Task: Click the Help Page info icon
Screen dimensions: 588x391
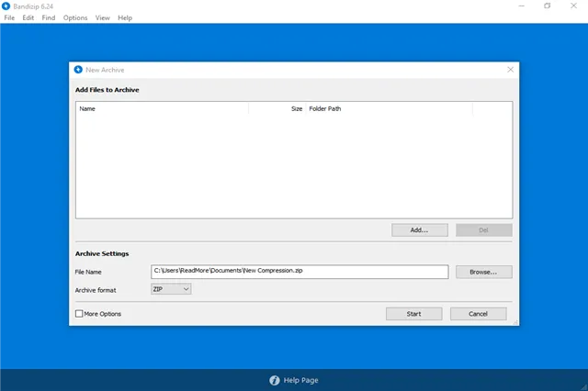Action: point(275,380)
